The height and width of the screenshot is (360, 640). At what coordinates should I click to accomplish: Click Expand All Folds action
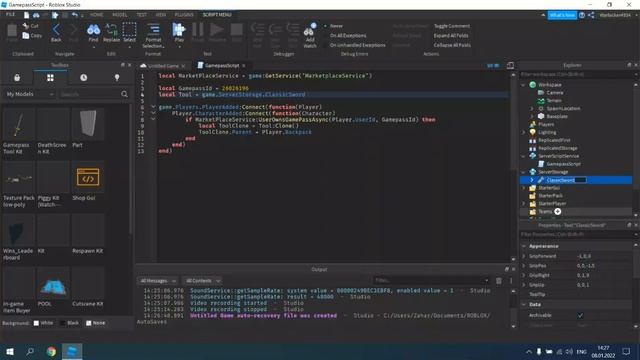pos(451,36)
